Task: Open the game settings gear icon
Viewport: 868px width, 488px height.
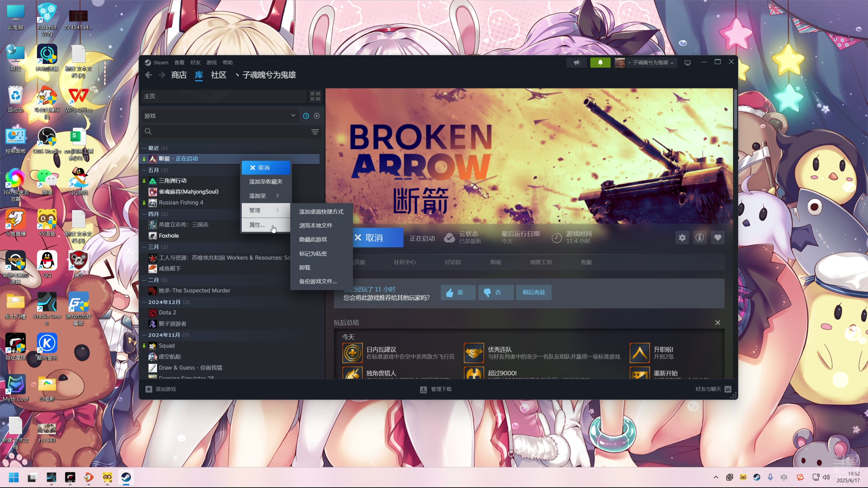Action: pyautogui.click(x=682, y=238)
